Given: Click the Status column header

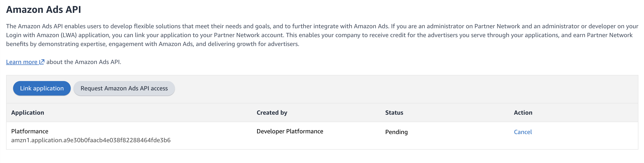Looking at the screenshot, I should coord(394,113).
